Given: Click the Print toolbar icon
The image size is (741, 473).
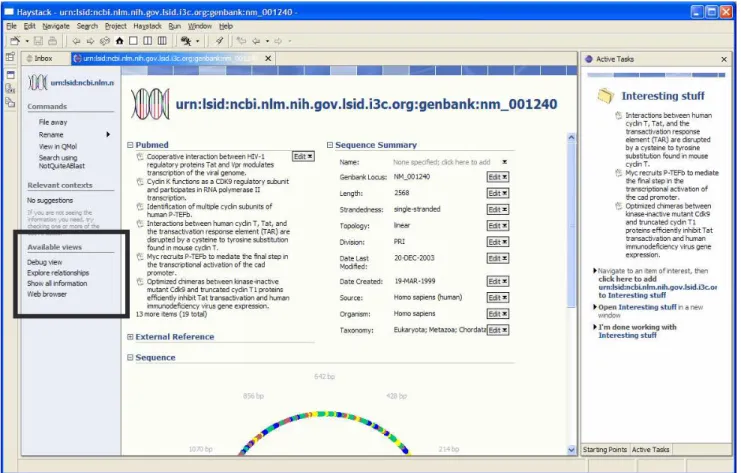Looking at the screenshot, I should pos(52,41).
